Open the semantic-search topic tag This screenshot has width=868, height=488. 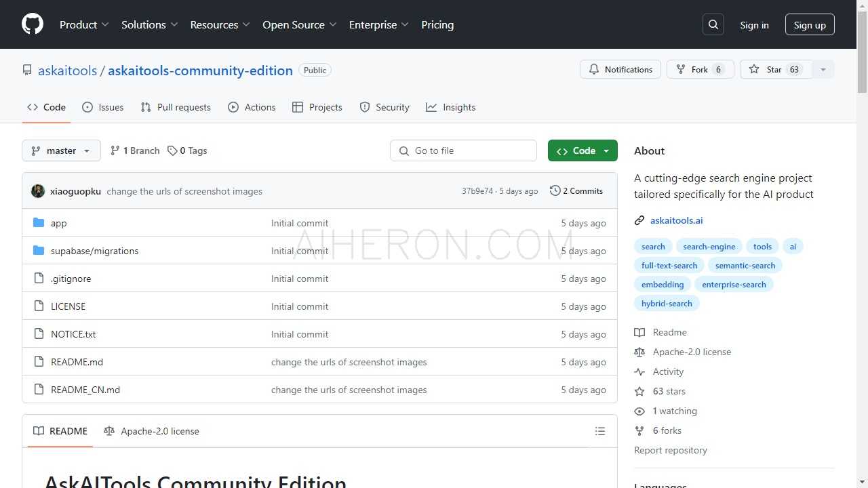pyautogui.click(x=745, y=266)
